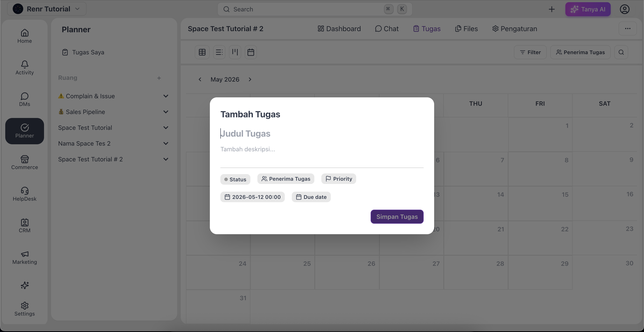Open Tugas Saya in Planner
This screenshot has height=332, width=644.
(83, 52)
